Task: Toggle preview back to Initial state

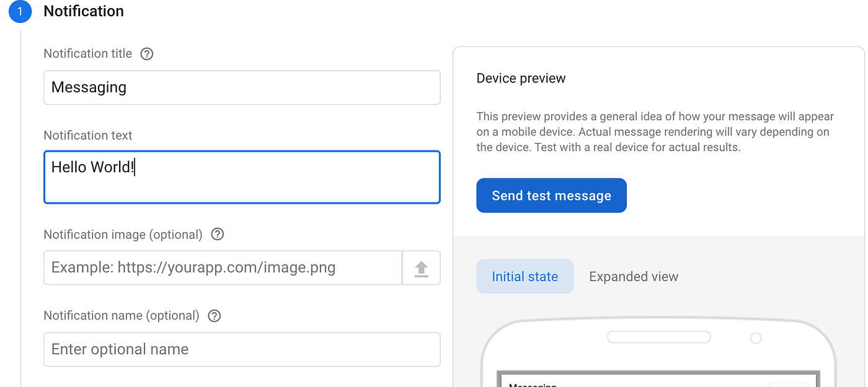Action: click(525, 276)
